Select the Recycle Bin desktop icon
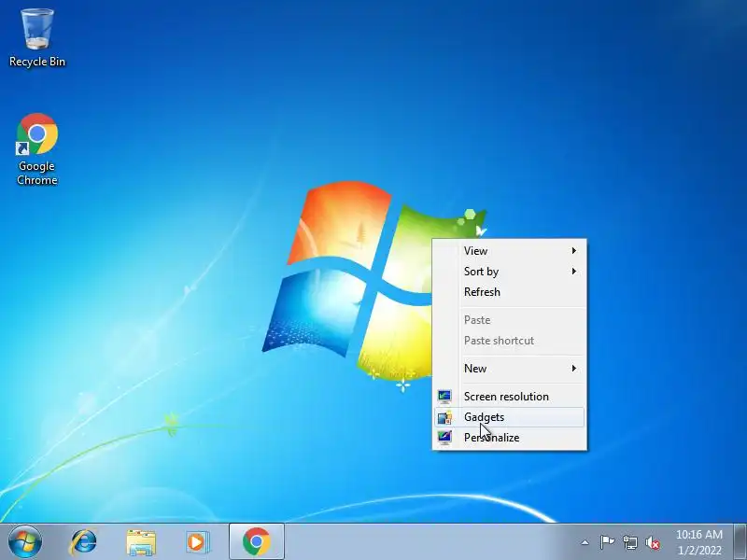Screen dimensions: 747x560 coord(37,38)
